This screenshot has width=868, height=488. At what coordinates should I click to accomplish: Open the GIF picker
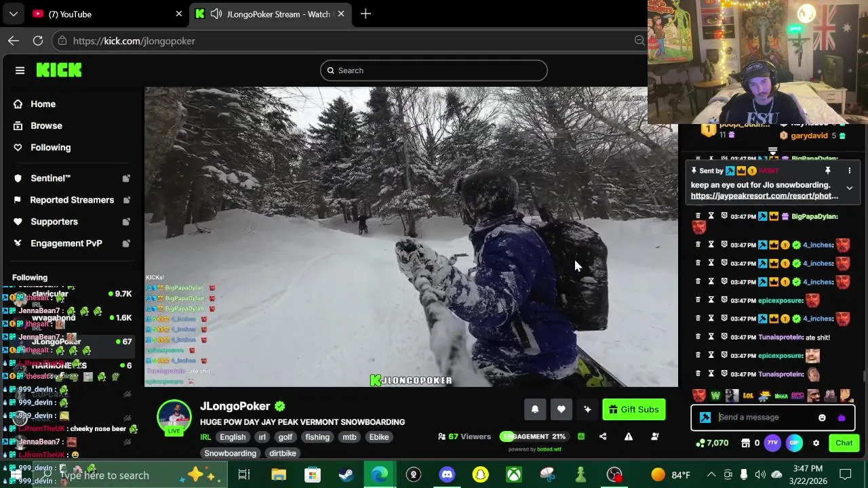794,443
